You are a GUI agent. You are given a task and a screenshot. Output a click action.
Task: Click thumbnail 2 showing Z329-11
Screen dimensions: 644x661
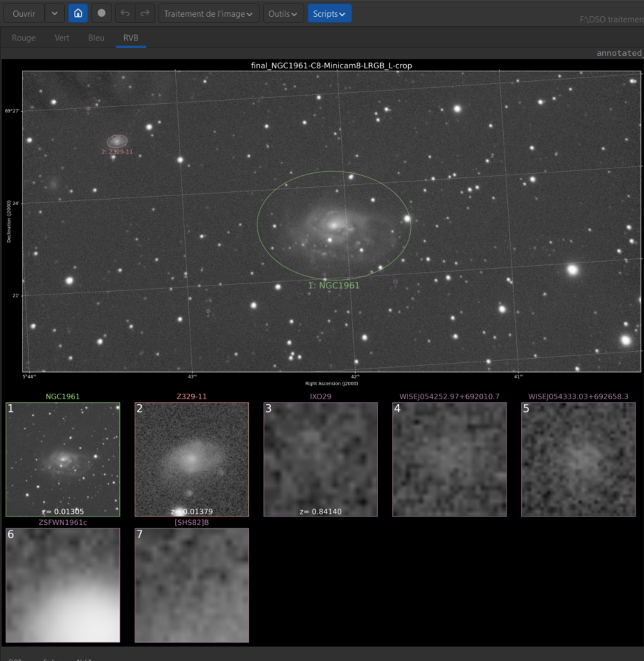(x=192, y=459)
